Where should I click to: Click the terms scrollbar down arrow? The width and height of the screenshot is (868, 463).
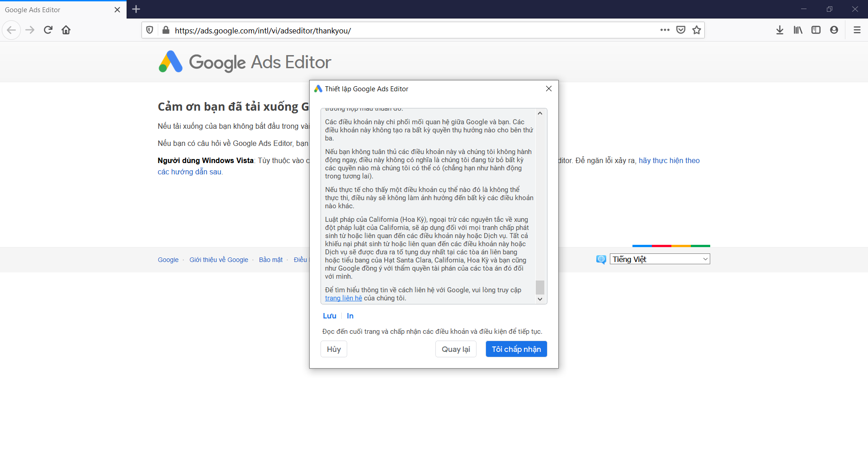[540, 299]
